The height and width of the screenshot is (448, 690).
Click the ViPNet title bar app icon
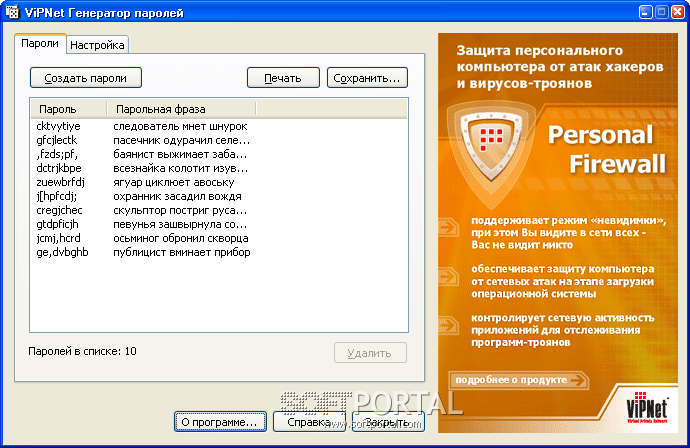pos(12,12)
